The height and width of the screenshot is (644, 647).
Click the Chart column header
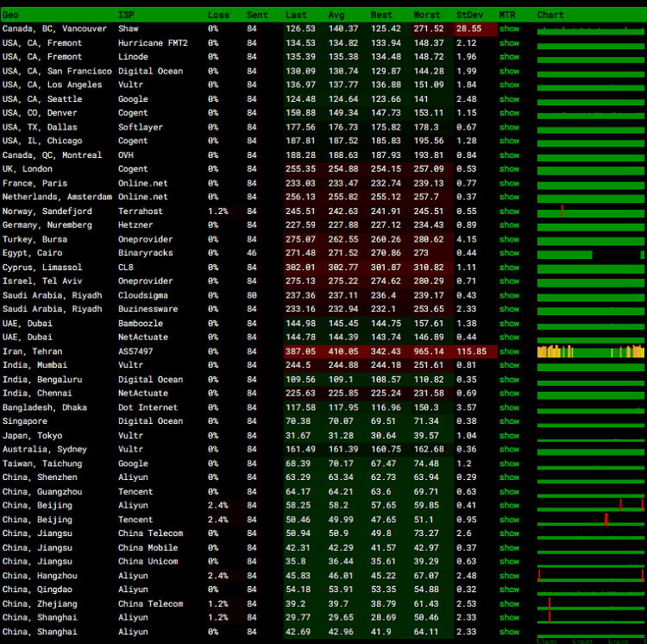pyautogui.click(x=550, y=15)
